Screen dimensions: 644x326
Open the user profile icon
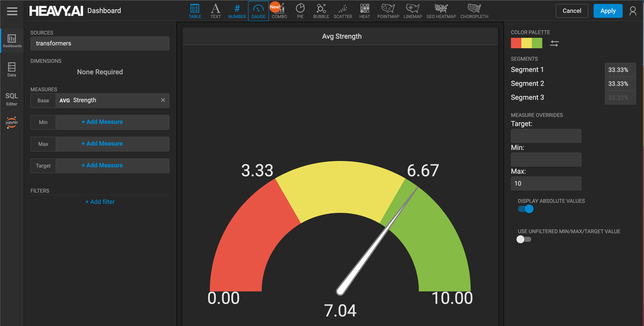[632, 11]
